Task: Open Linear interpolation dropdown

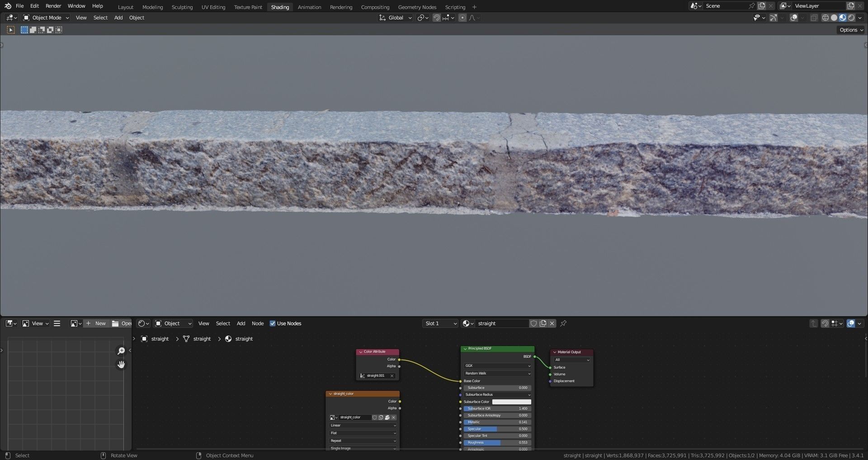Action: [363, 426]
